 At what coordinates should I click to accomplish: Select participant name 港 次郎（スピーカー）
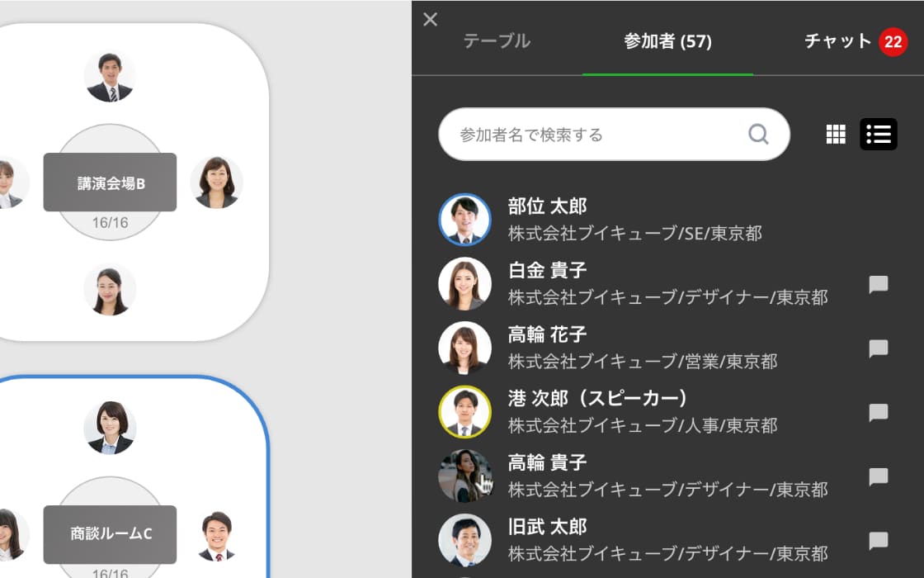597,398
